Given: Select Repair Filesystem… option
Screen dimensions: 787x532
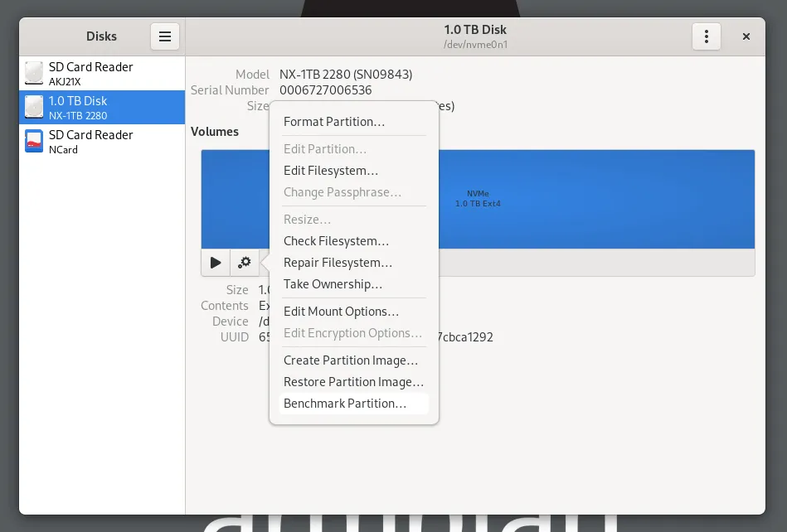Looking at the screenshot, I should point(338,263).
